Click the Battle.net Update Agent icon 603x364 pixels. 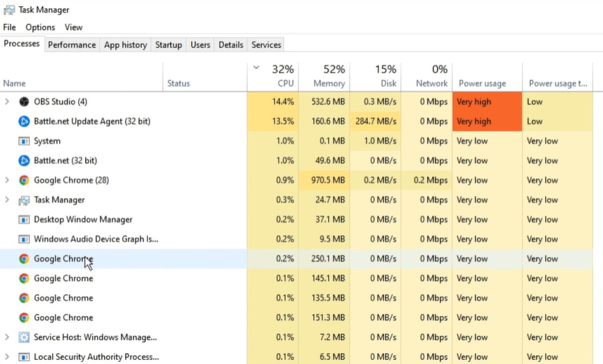coord(24,121)
